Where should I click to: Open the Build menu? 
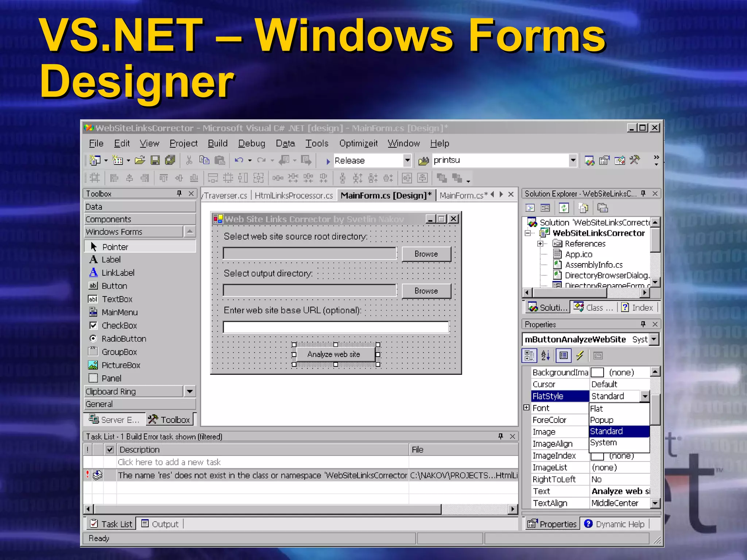tap(218, 143)
